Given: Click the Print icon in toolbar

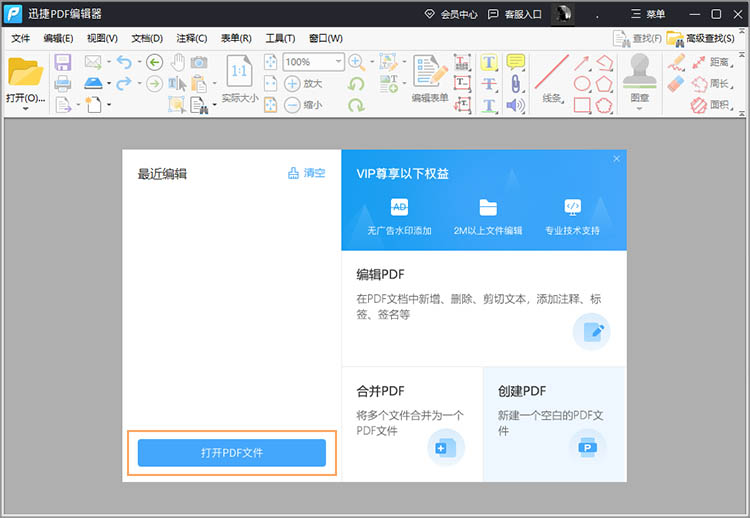Looking at the screenshot, I should (x=62, y=83).
